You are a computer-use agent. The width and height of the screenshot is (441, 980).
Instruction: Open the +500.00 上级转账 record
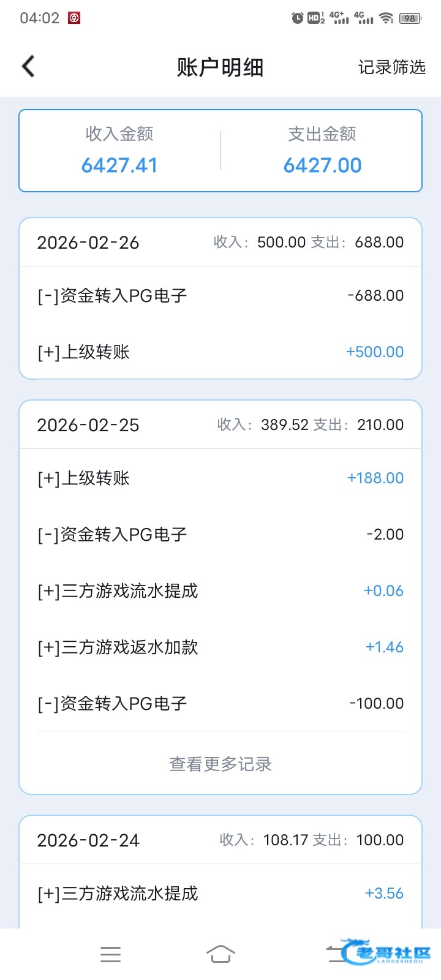coord(221,352)
